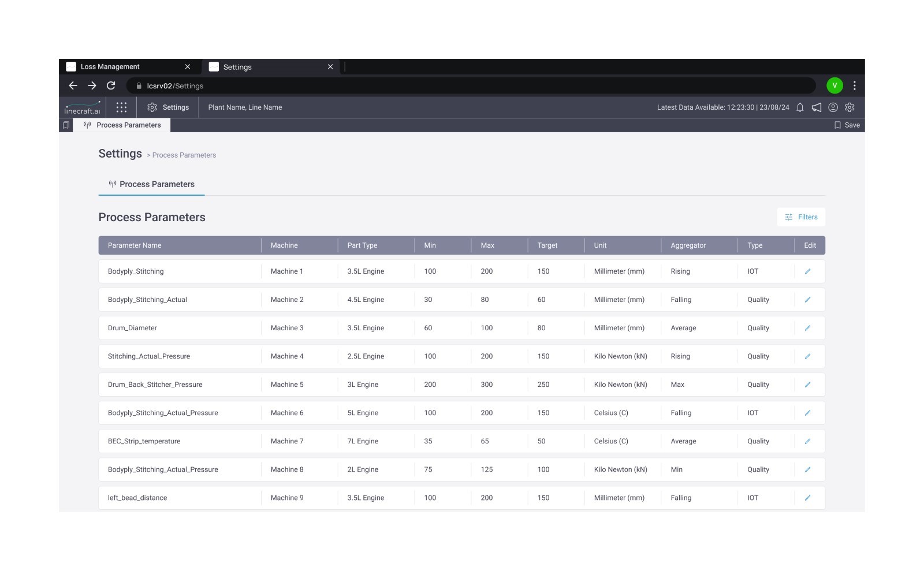Edit the Stitching_Actual_Pressure row pencil icon
The width and height of the screenshot is (924, 571).
tap(807, 356)
